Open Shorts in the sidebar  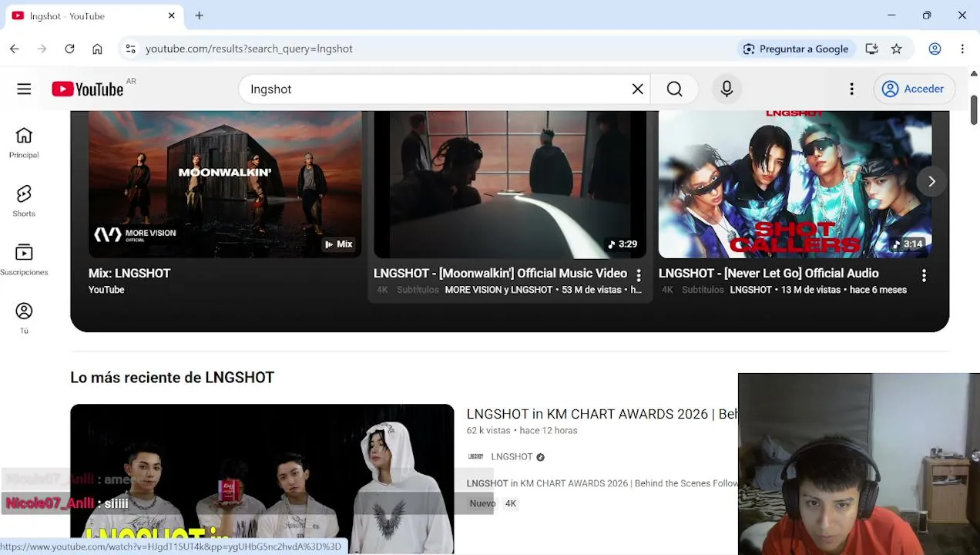pyautogui.click(x=24, y=202)
